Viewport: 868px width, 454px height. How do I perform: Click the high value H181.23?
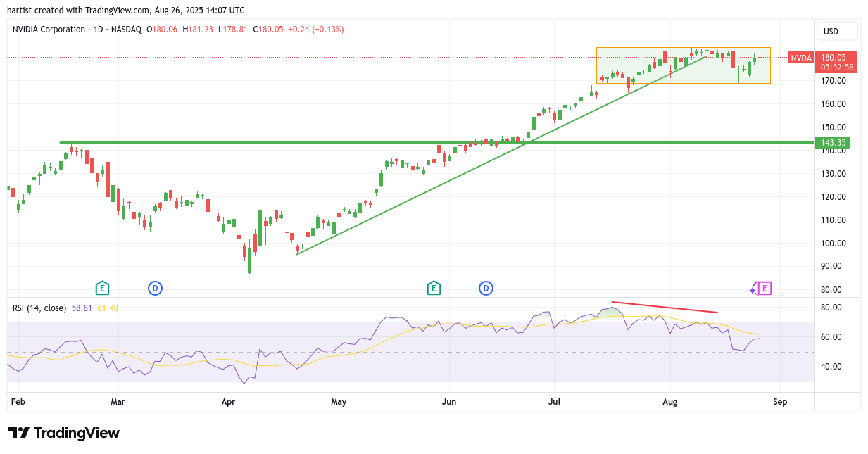click(199, 30)
